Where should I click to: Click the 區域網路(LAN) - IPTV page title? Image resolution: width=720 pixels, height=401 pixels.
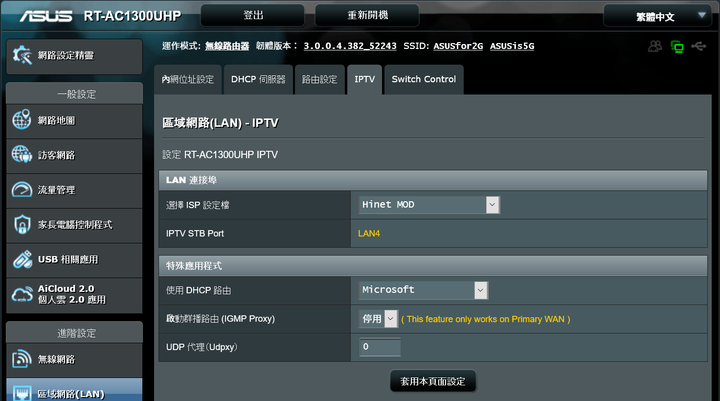pyautogui.click(x=220, y=123)
